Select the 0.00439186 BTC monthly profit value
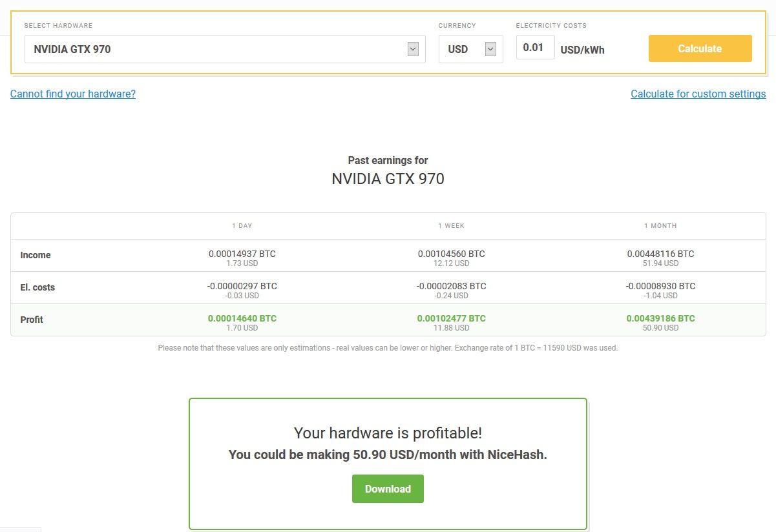 pos(660,318)
